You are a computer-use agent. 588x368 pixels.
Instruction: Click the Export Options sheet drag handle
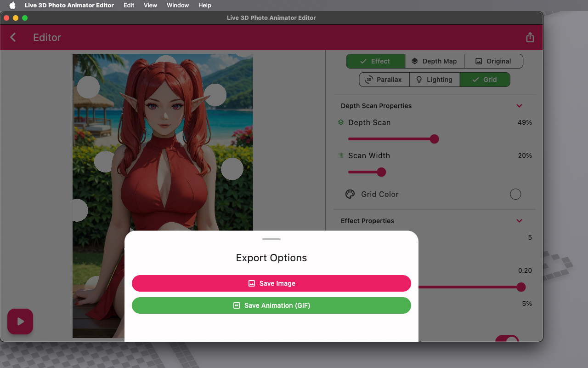271,239
